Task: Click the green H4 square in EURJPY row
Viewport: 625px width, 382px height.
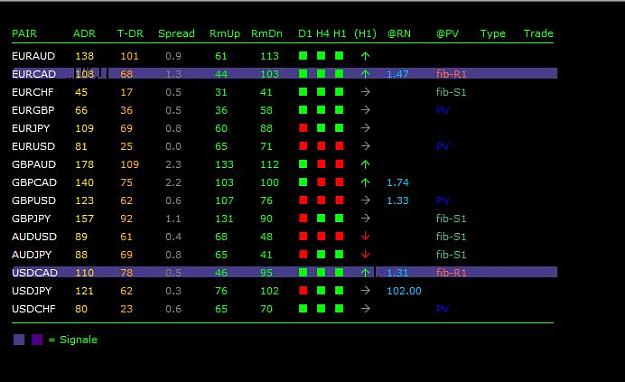Action: (x=321, y=128)
